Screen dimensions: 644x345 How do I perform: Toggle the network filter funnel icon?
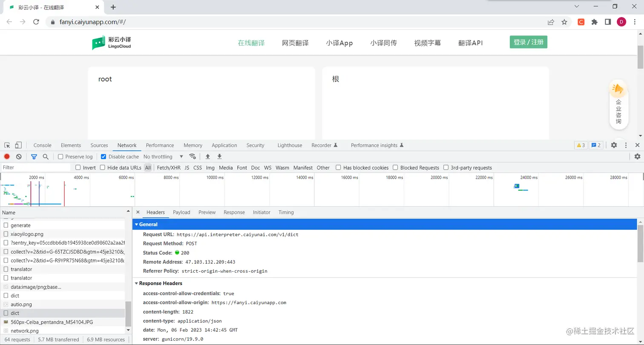34,157
